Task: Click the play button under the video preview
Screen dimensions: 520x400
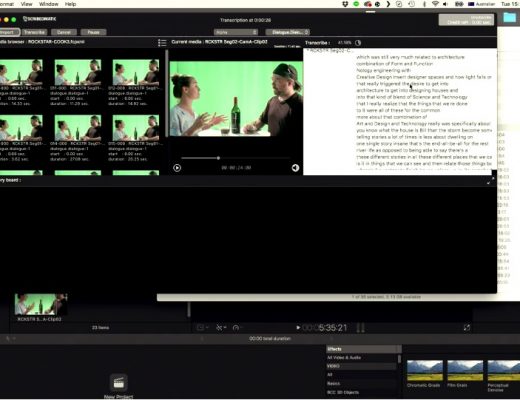Action: [177, 168]
